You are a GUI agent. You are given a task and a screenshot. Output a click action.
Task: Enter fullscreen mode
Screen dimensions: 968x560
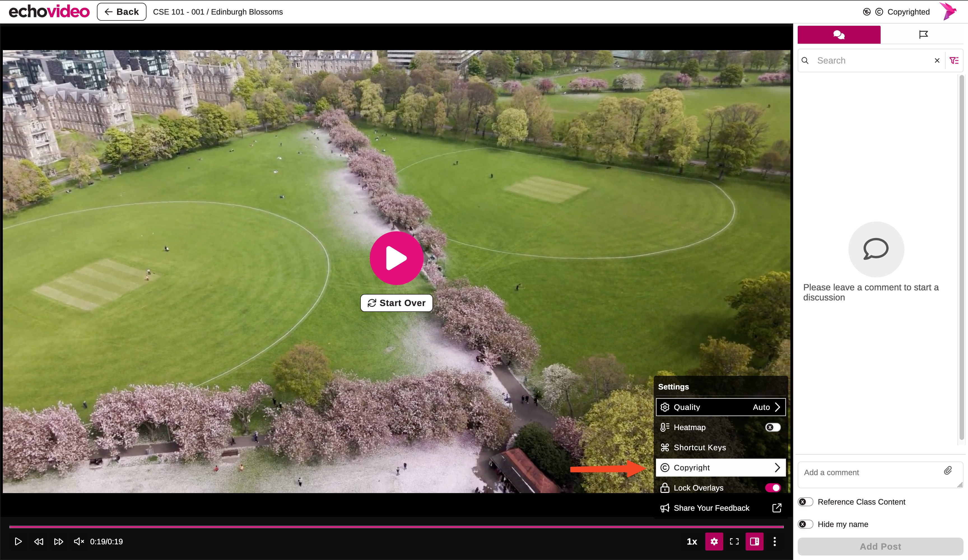pos(734,542)
